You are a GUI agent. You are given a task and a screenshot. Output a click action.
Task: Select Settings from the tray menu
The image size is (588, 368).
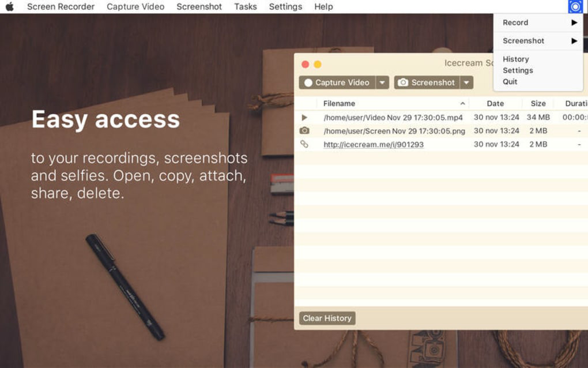(x=518, y=70)
